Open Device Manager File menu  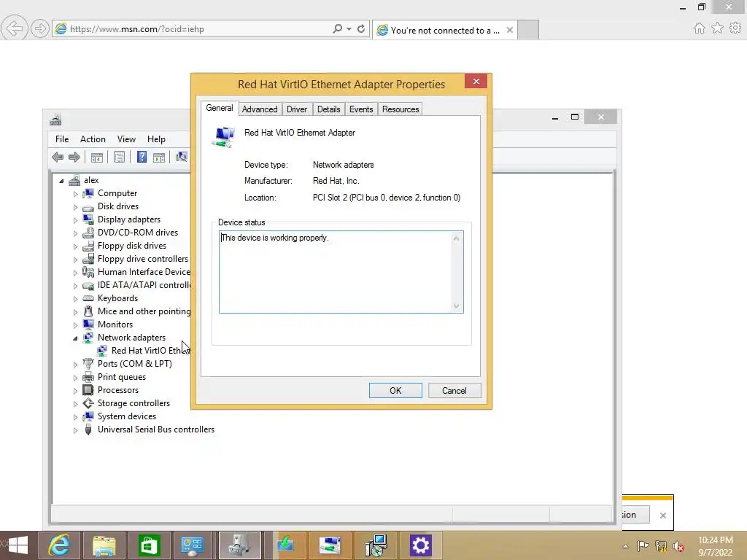point(62,139)
